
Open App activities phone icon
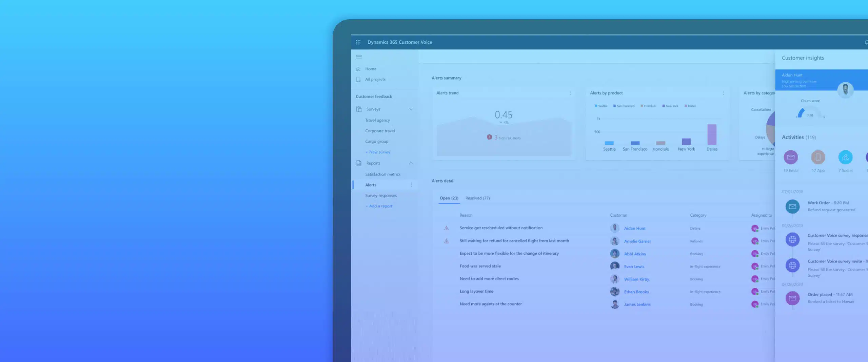[x=818, y=157]
